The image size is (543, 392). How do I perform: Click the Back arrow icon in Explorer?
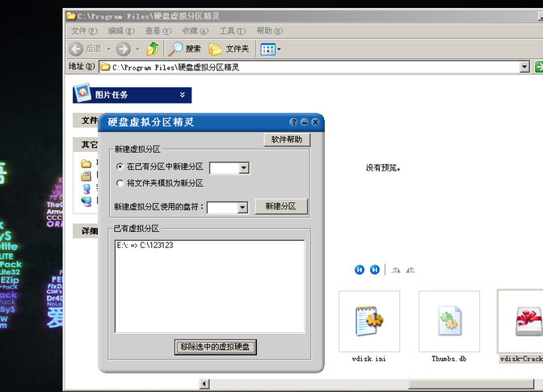click(76, 48)
